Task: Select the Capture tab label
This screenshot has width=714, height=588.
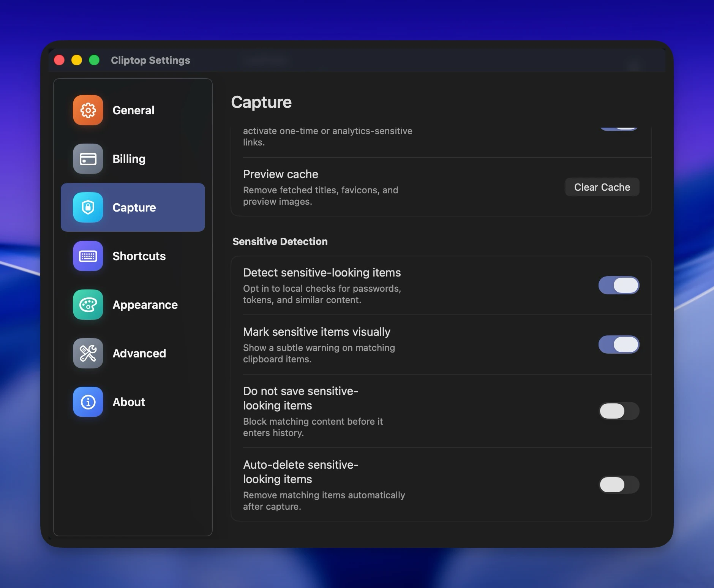Action: 134,207
